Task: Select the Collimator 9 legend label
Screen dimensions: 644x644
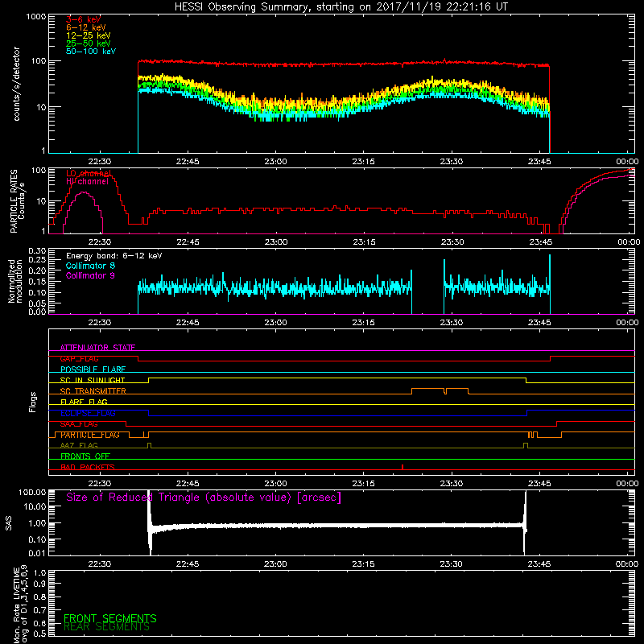Action: click(90, 275)
